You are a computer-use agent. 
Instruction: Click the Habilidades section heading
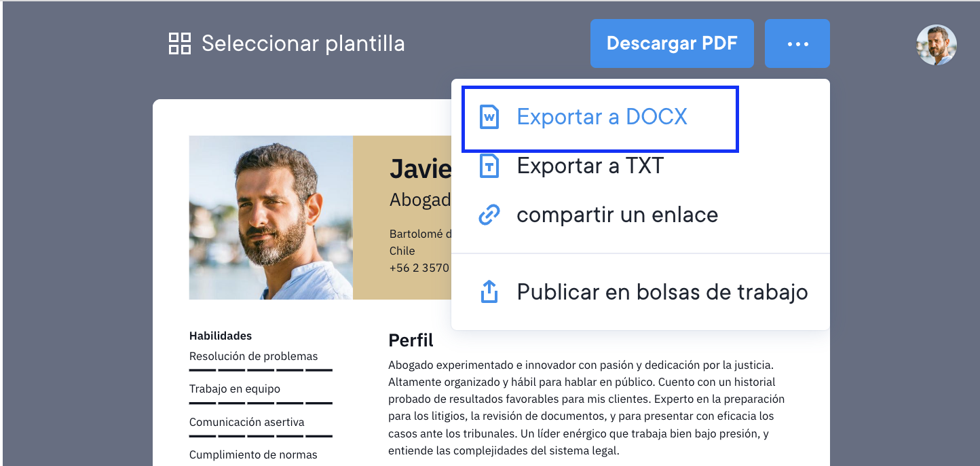pos(221,336)
